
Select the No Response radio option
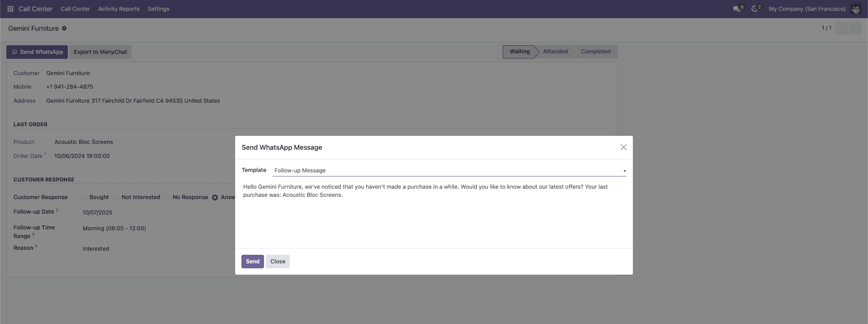click(x=167, y=197)
